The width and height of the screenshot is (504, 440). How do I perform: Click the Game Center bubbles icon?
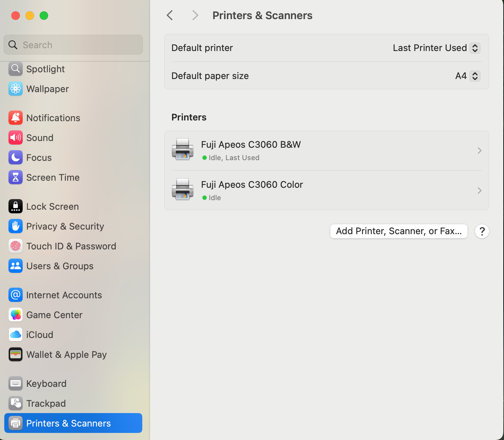tap(16, 315)
